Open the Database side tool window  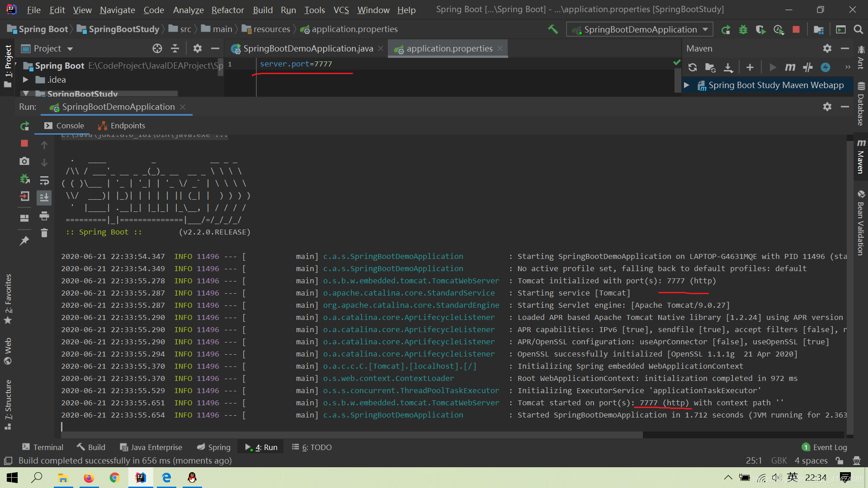(860, 104)
